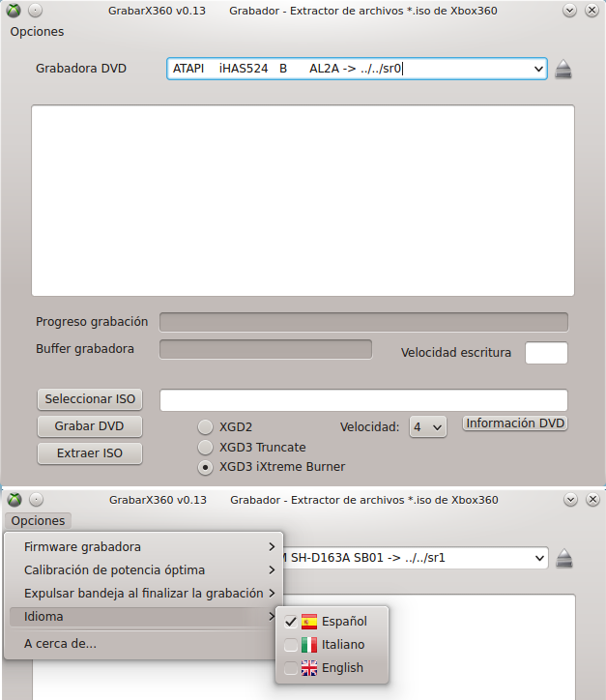The height and width of the screenshot is (700, 606).
Task: Click the Xbox logo icon in upper window title bar
Action: coord(14,11)
